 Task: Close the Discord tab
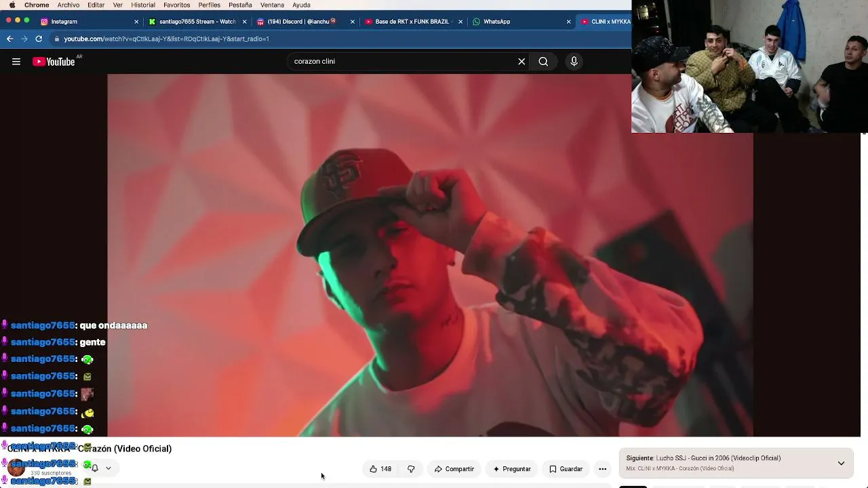tap(353, 22)
